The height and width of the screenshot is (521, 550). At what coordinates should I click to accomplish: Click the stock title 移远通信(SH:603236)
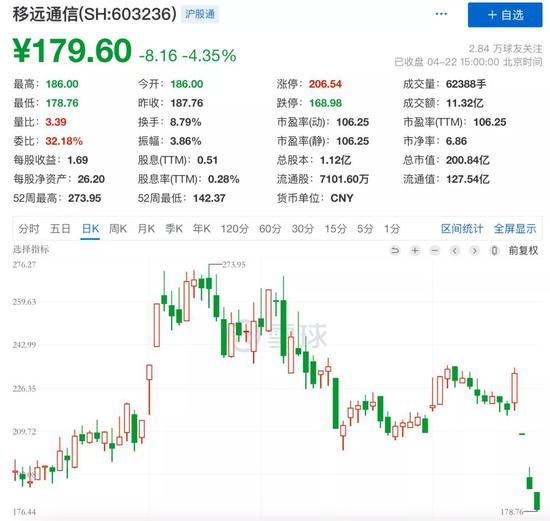click(94, 14)
